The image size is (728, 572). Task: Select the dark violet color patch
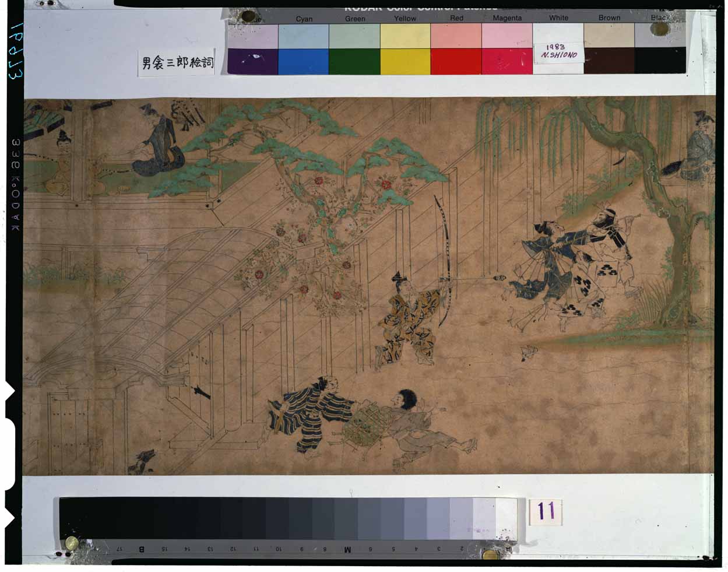pos(252,61)
